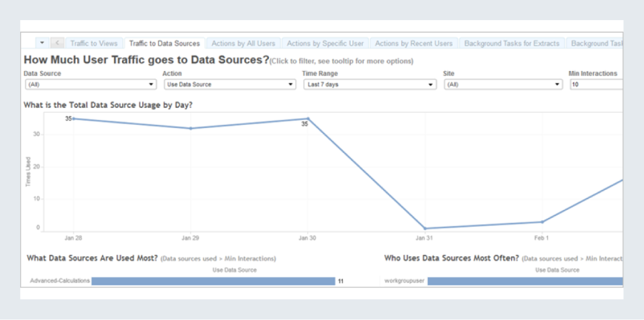This screenshot has width=644, height=320.
Task: Click the Advanced-Calculations usage bar
Action: tap(213, 281)
